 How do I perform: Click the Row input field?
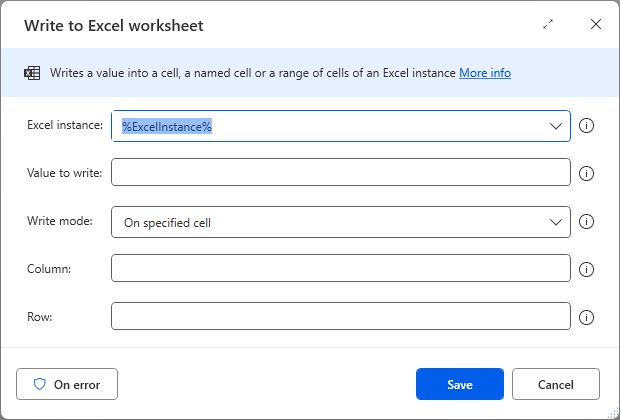(x=341, y=316)
